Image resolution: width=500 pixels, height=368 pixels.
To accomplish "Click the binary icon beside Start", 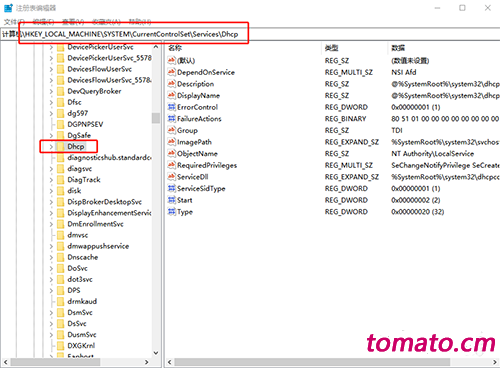I will (171, 200).
